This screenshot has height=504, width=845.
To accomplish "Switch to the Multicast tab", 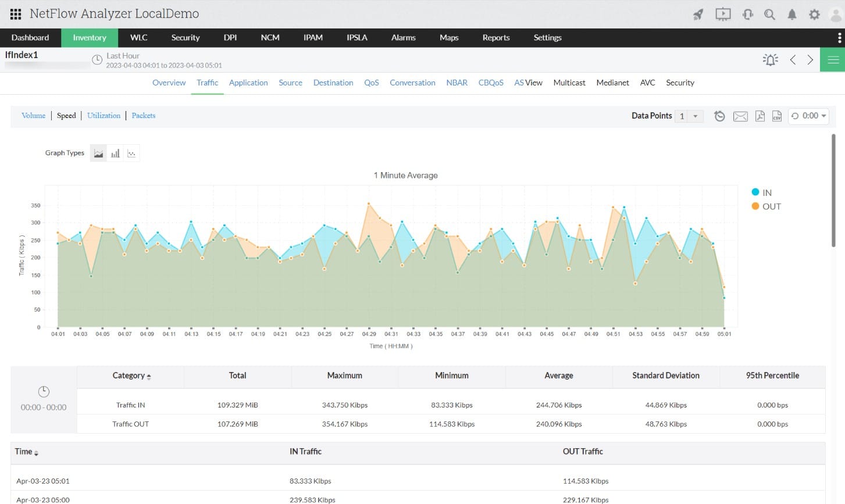I will point(569,83).
